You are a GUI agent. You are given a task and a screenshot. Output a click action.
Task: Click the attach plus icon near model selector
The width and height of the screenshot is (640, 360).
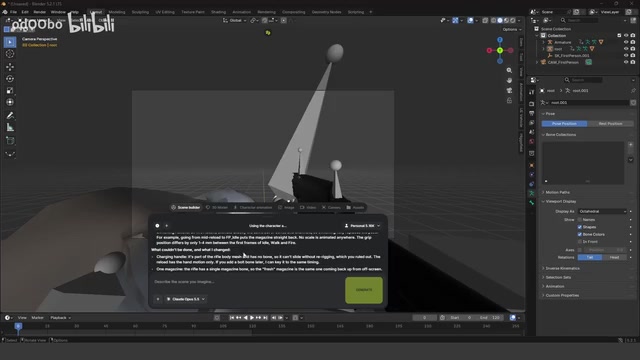pyautogui.click(x=158, y=299)
